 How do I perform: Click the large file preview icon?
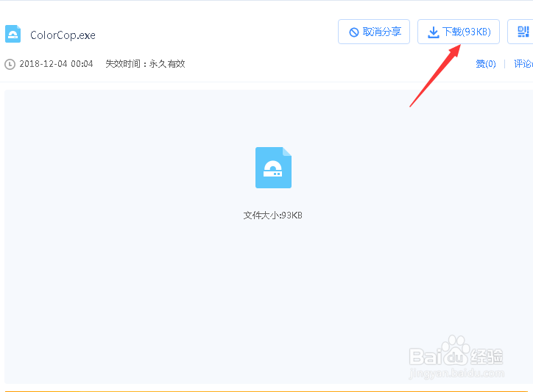pos(273,168)
